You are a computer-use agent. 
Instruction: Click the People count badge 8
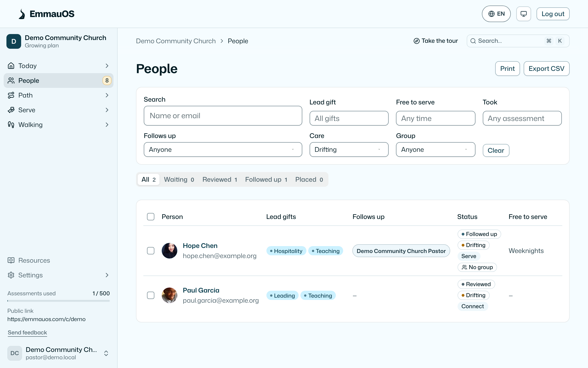click(x=107, y=80)
